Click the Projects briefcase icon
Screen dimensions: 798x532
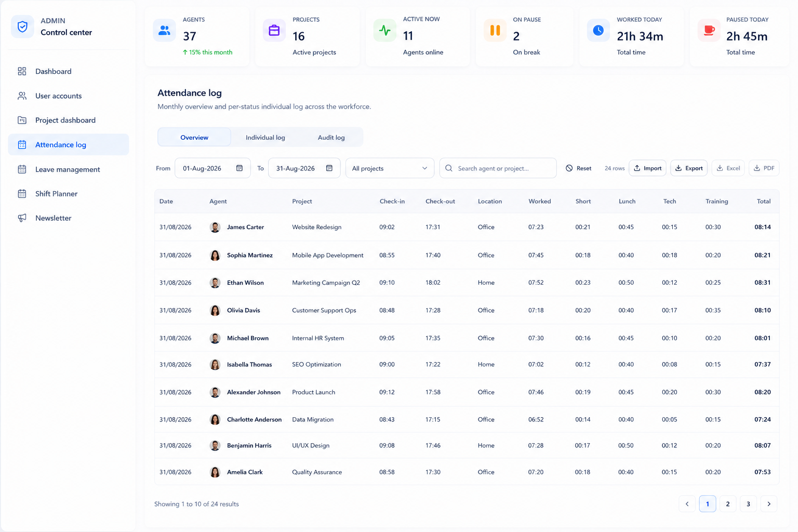coord(274,30)
